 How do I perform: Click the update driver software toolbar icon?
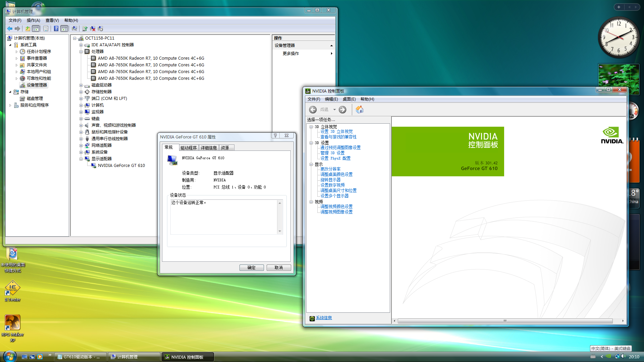(x=85, y=29)
